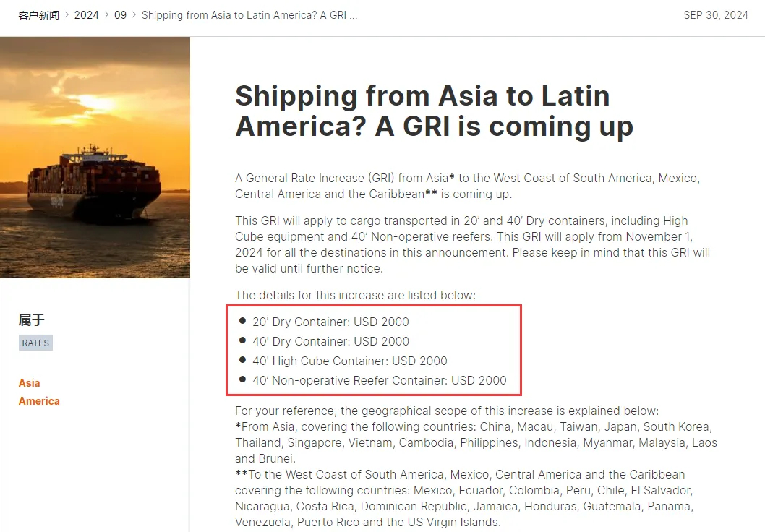Image resolution: width=765 pixels, height=532 pixels.
Task: Open the 09 month breadcrumb
Action: tap(120, 15)
